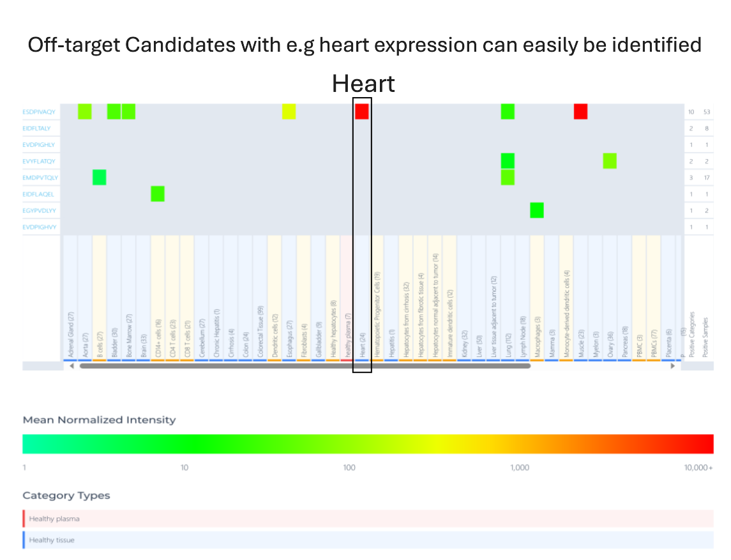Click the Healthy plasma category legend
This screenshot has width=731, height=560.
pyautogui.click(x=54, y=518)
